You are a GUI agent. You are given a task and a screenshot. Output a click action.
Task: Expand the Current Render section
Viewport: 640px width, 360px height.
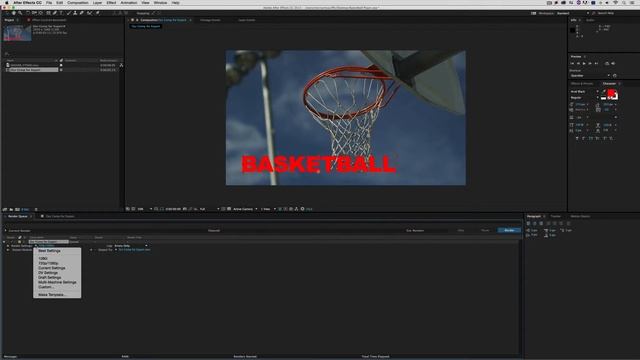(x=5, y=231)
